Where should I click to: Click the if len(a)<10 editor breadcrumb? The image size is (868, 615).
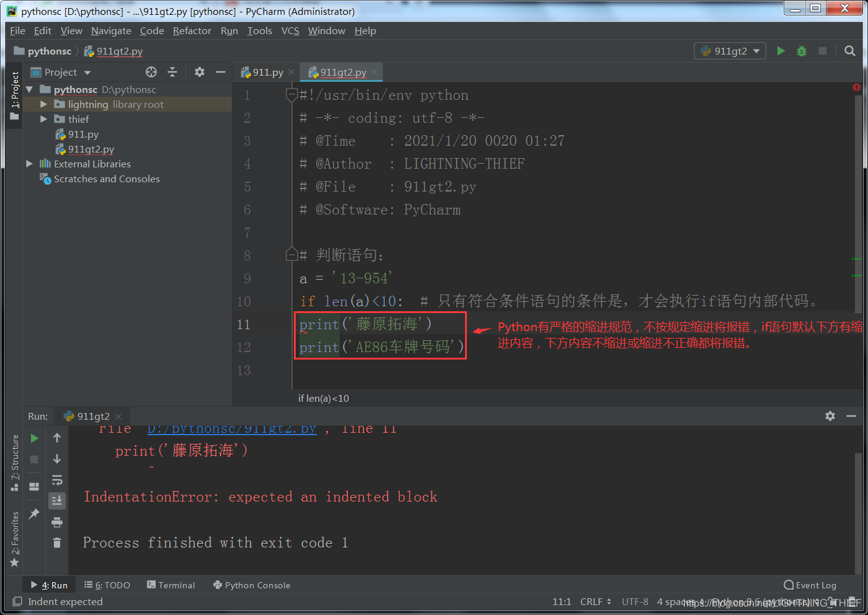click(323, 398)
